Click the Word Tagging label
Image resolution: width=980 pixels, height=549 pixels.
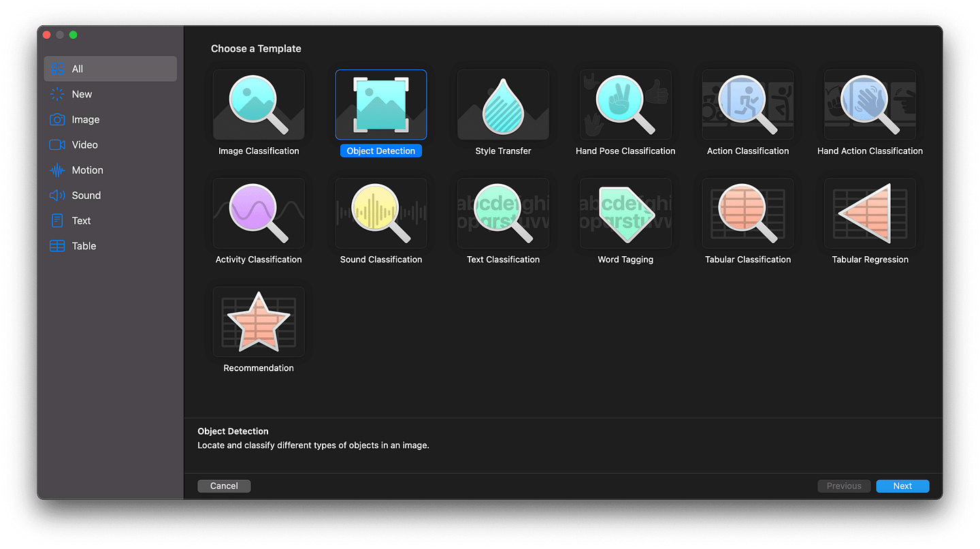625,260
